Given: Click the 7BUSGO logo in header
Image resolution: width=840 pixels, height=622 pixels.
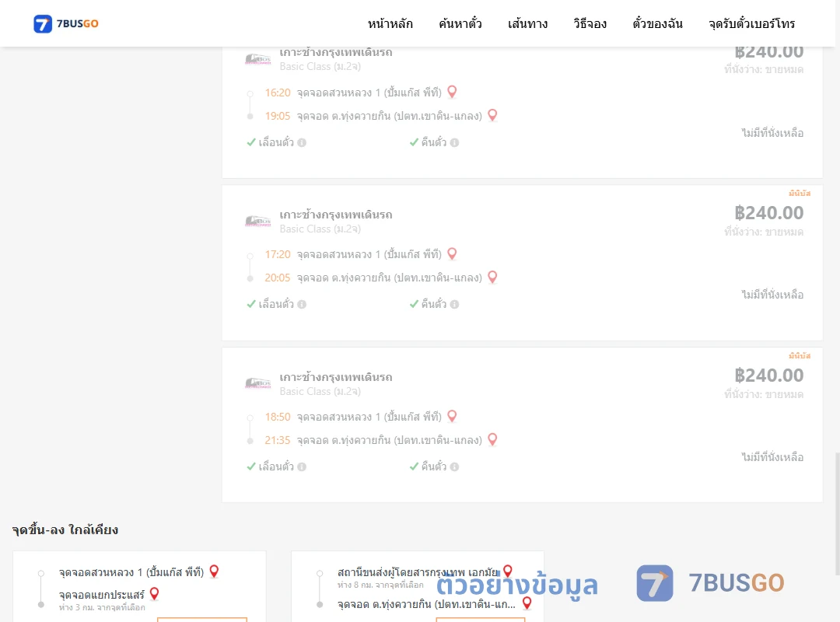Looking at the screenshot, I should pos(66,23).
